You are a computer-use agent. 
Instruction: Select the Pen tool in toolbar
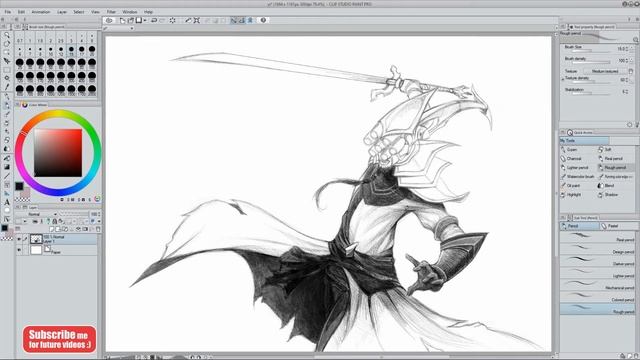point(7,97)
